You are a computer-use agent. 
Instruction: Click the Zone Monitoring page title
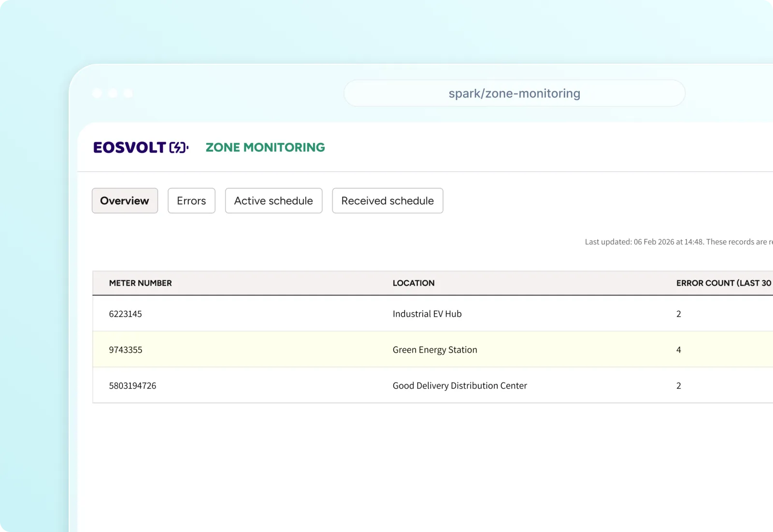tap(265, 147)
